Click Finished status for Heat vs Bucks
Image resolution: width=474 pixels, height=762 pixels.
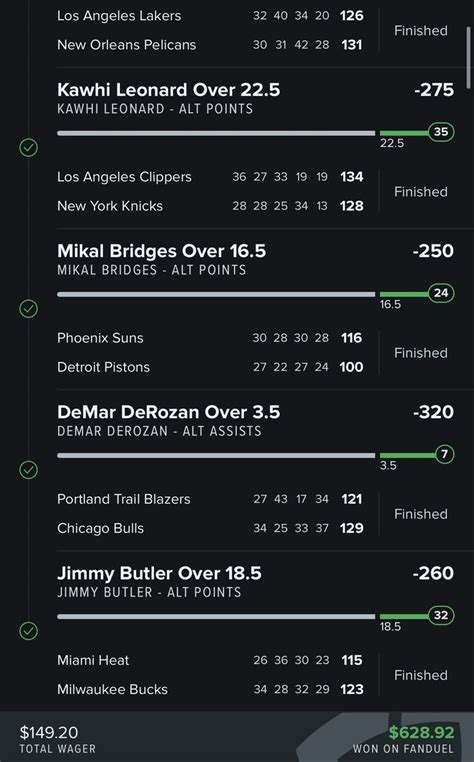(x=421, y=675)
